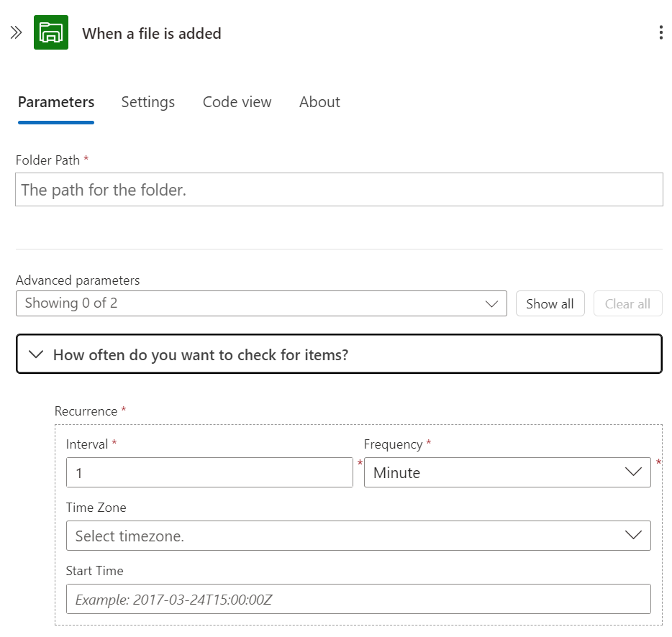Click the green File System connector icon
This screenshot has width=672, height=637.
(x=51, y=33)
